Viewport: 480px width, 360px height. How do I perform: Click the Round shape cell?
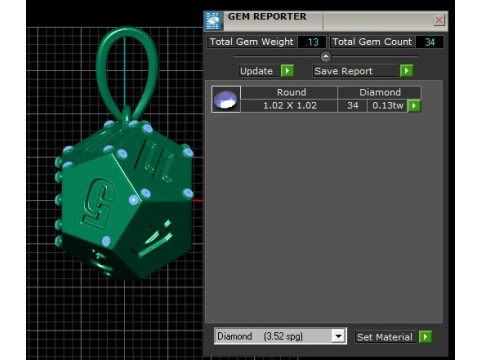(x=289, y=92)
